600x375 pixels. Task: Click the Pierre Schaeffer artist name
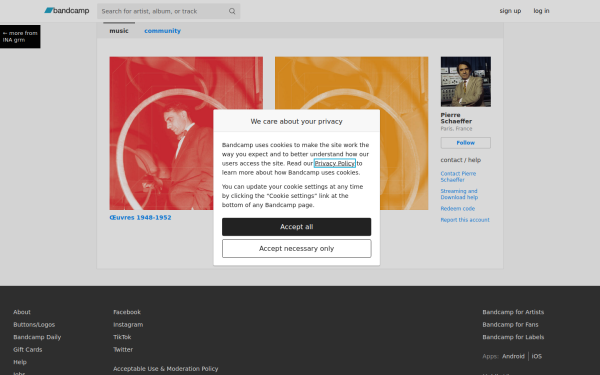pos(456,118)
